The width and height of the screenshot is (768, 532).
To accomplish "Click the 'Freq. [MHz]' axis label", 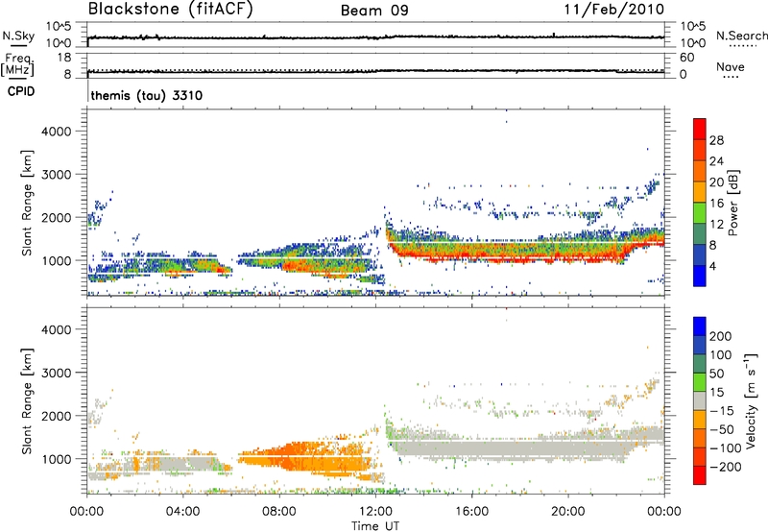I will pos(17,65).
